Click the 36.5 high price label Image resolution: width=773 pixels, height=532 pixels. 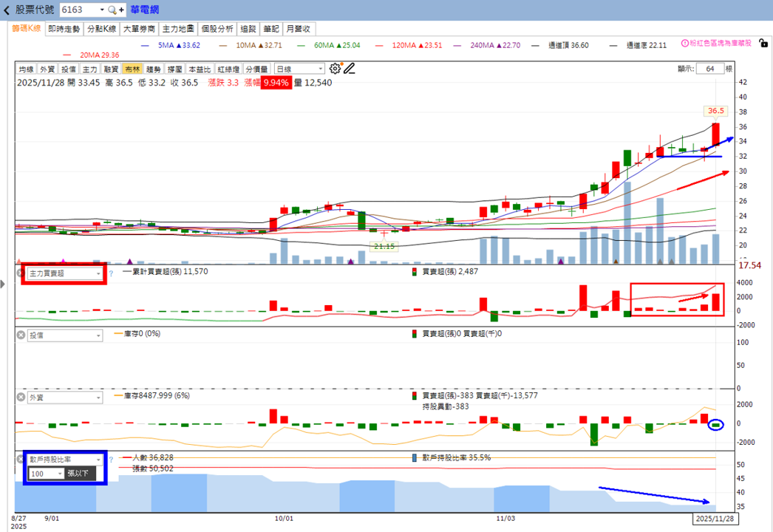(x=716, y=111)
